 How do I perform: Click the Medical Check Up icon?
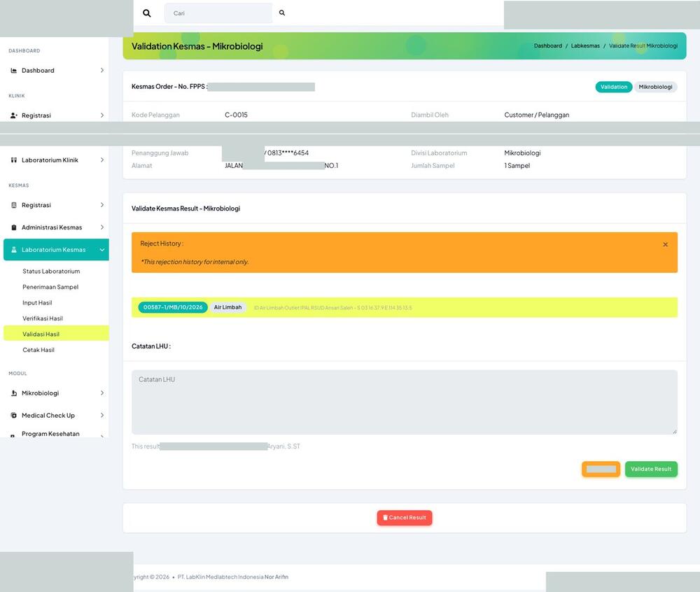[x=14, y=416]
